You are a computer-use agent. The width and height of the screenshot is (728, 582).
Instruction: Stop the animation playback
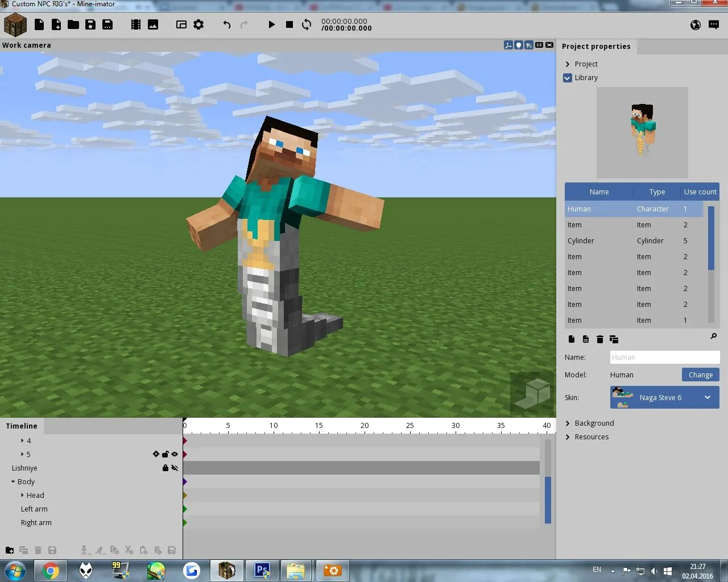(289, 24)
